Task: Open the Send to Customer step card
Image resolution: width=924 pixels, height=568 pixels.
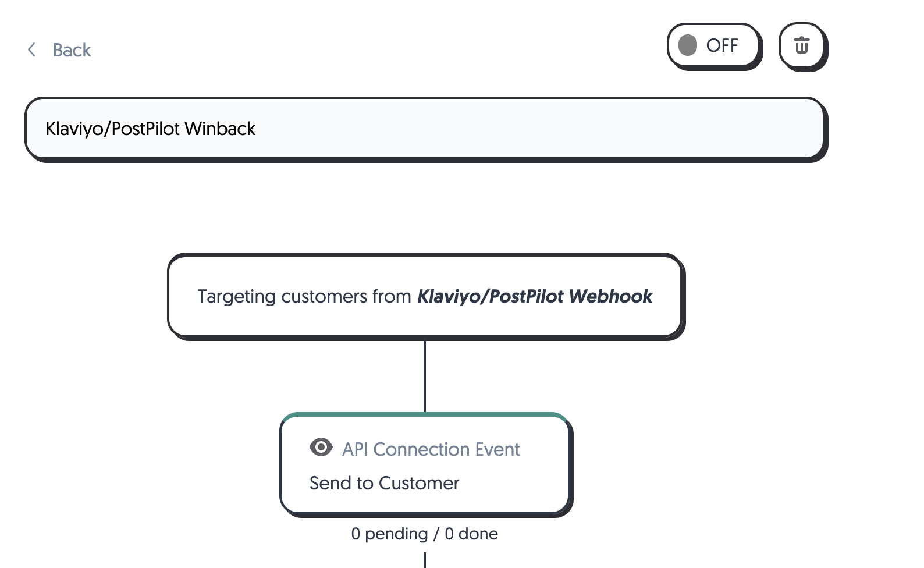Action: click(x=425, y=464)
